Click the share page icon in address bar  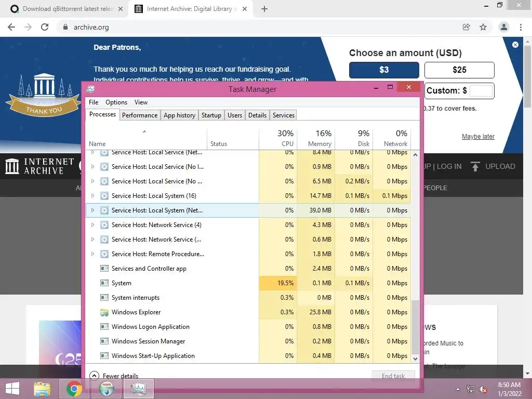467,27
